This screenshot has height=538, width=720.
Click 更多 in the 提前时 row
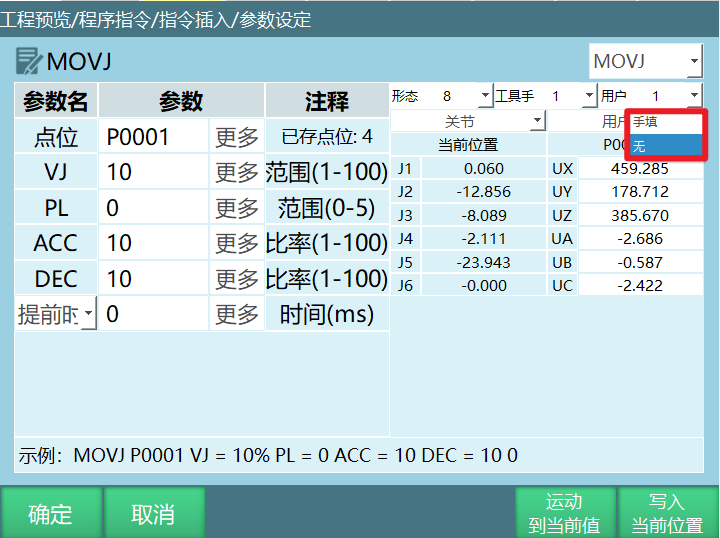(237, 314)
